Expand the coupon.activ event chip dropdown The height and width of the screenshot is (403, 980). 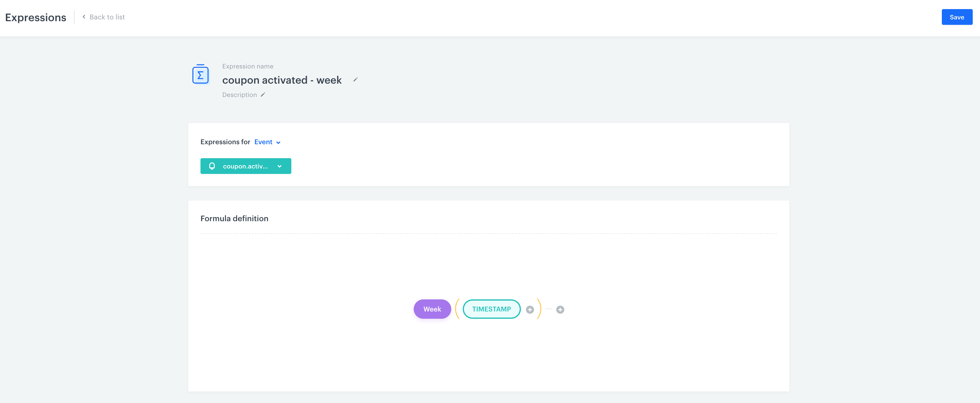280,166
